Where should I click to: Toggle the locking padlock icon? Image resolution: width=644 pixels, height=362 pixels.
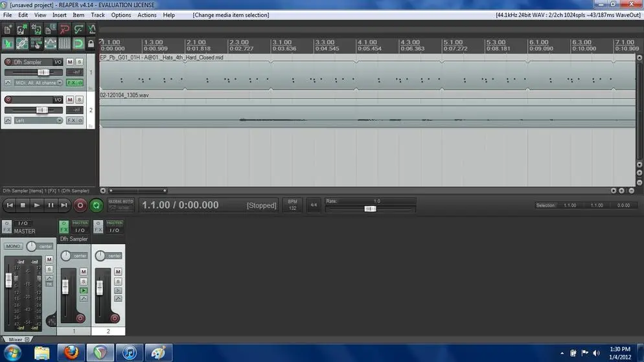(91, 43)
